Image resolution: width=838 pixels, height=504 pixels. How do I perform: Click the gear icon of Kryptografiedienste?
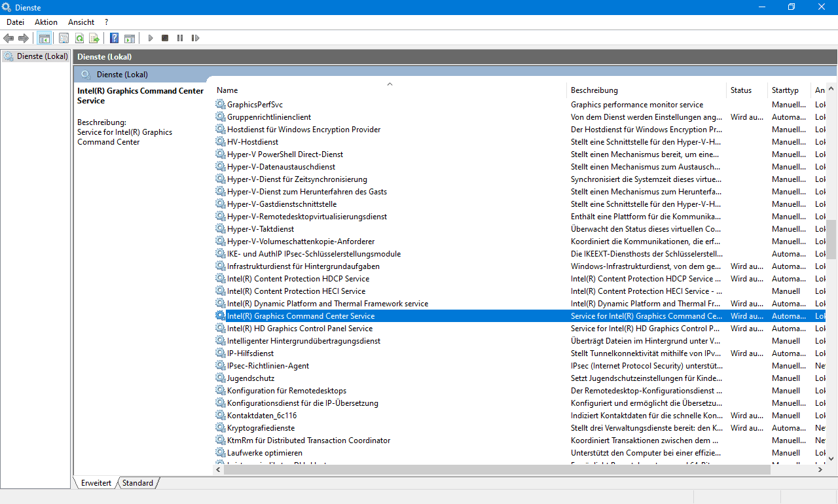(221, 428)
